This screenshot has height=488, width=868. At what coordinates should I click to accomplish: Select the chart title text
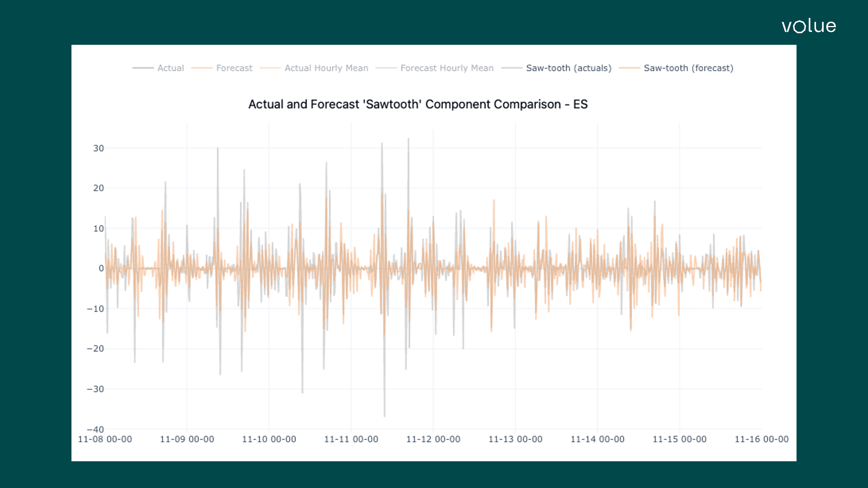coord(418,104)
